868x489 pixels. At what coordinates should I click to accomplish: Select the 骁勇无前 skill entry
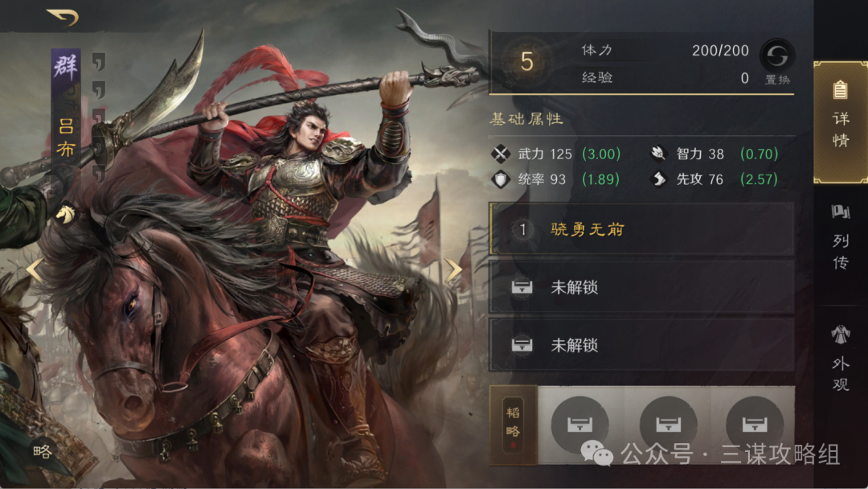tap(641, 229)
